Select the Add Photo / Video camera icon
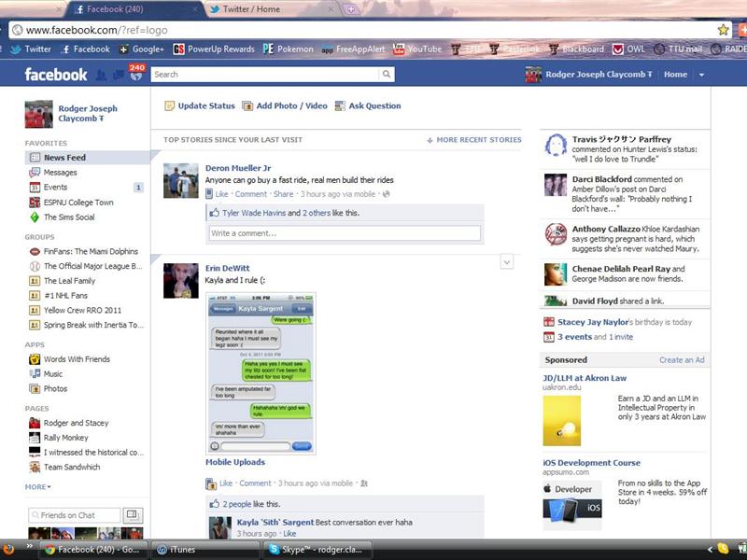This screenshot has height=560, width=747. click(x=247, y=105)
